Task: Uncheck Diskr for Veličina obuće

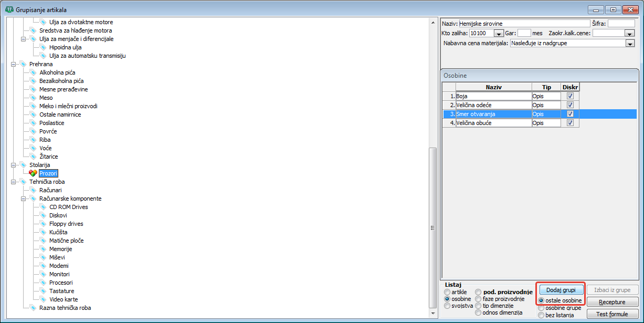Action: pyautogui.click(x=570, y=123)
